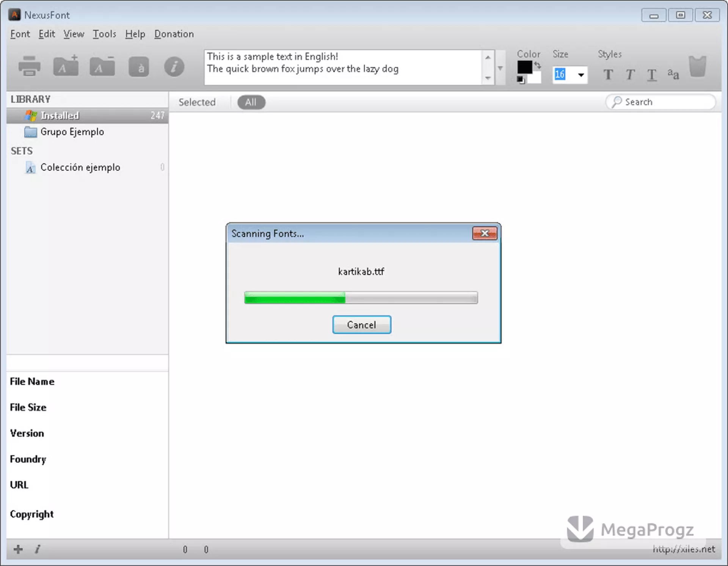This screenshot has width=728, height=566.
Task: Open the http://xiles.net link
Action: [x=684, y=549]
